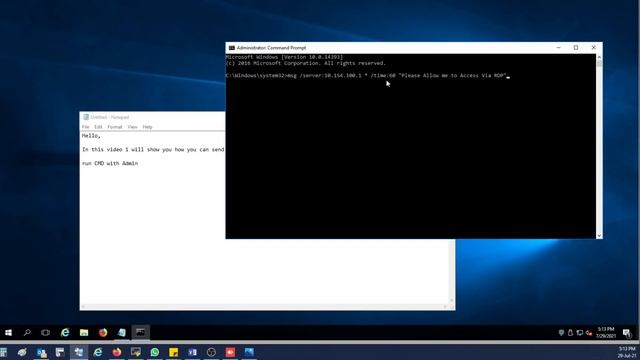Open the Notepad File menu

pyautogui.click(x=85, y=127)
